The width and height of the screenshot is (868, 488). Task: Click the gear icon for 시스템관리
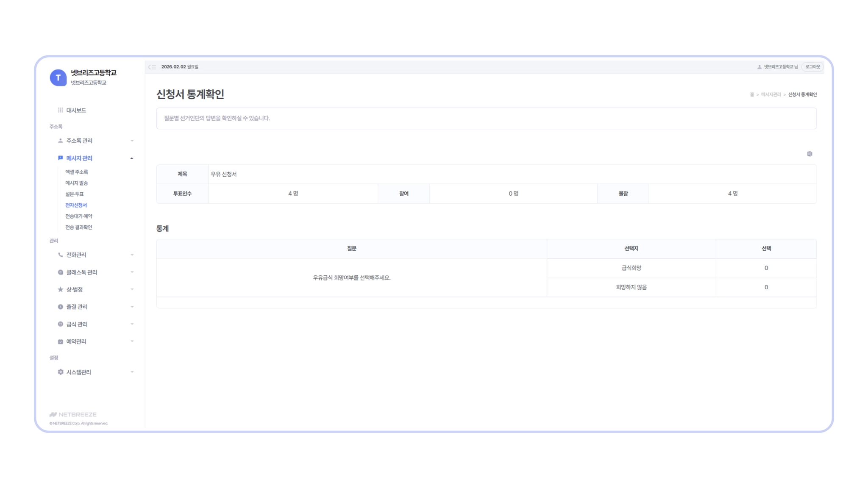point(60,372)
